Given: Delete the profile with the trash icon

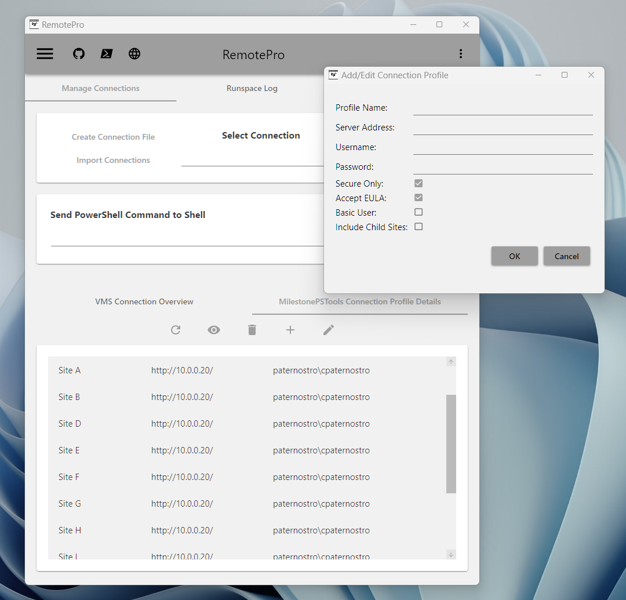Looking at the screenshot, I should (x=252, y=330).
